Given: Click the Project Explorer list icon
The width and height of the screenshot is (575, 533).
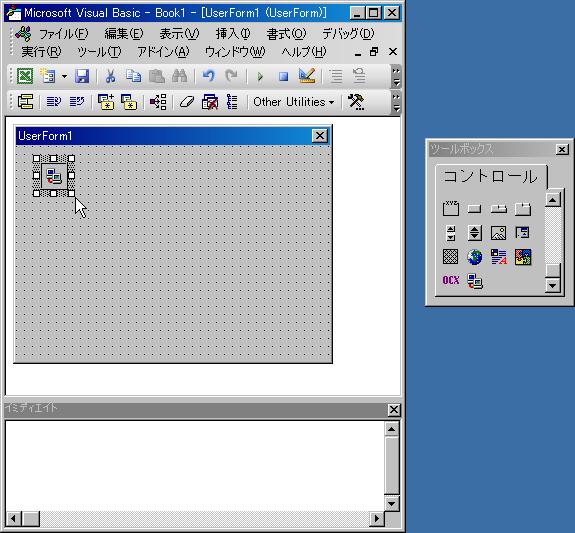Looking at the screenshot, I should 336,76.
